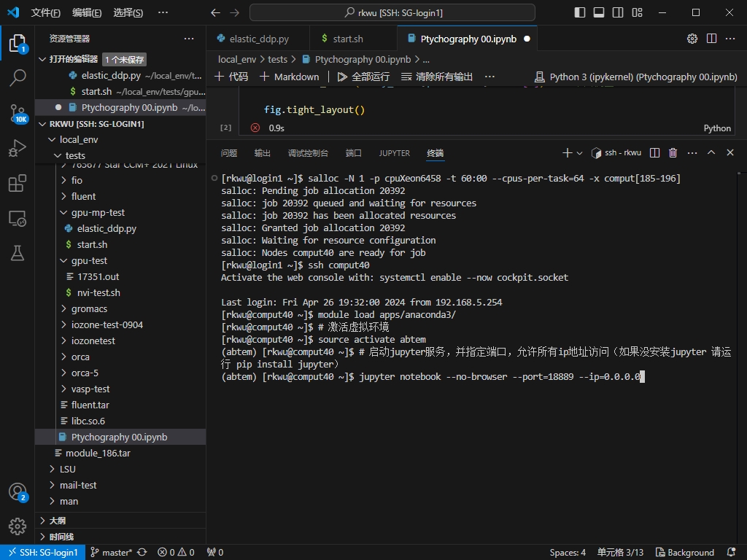
Task: Open Explorer panel more actions ellipsis
Action: pos(189,39)
